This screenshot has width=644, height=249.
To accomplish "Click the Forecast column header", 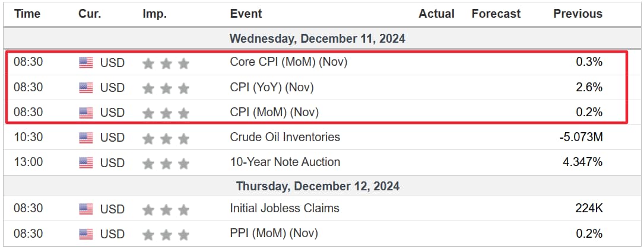I will click(x=496, y=14).
